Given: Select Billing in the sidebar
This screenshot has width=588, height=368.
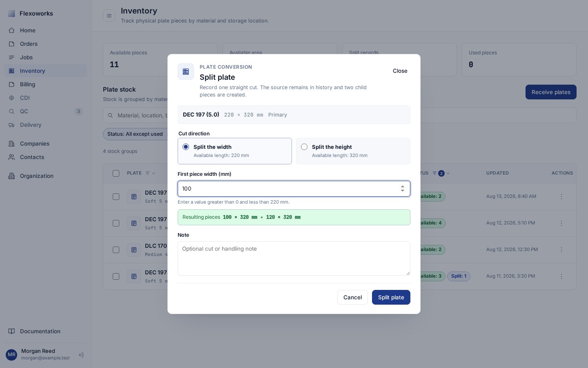Looking at the screenshot, I should (45, 84).
